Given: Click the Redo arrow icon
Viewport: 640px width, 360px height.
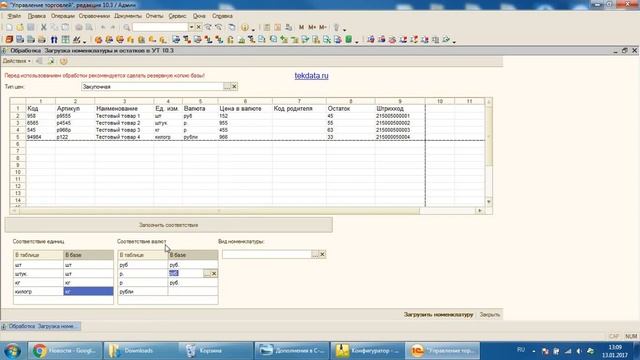Looking at the screenshot, I should pyautogui.click(x=113, y=27).
